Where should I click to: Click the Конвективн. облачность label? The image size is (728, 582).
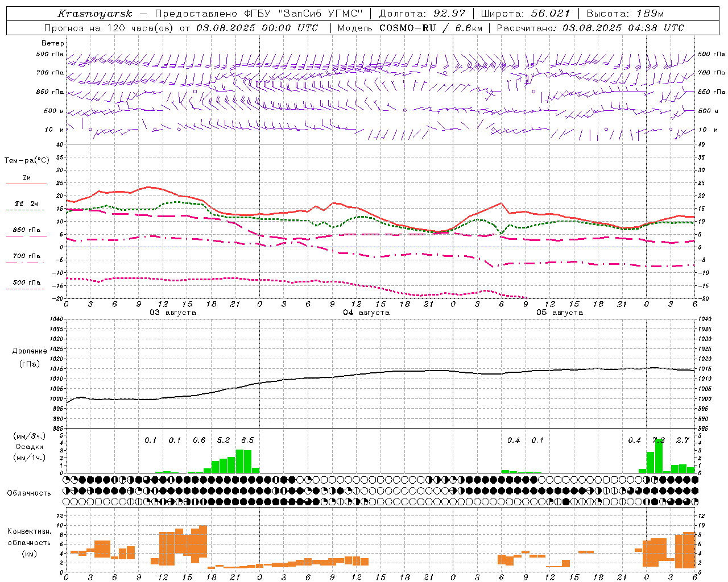click(29, 537)
